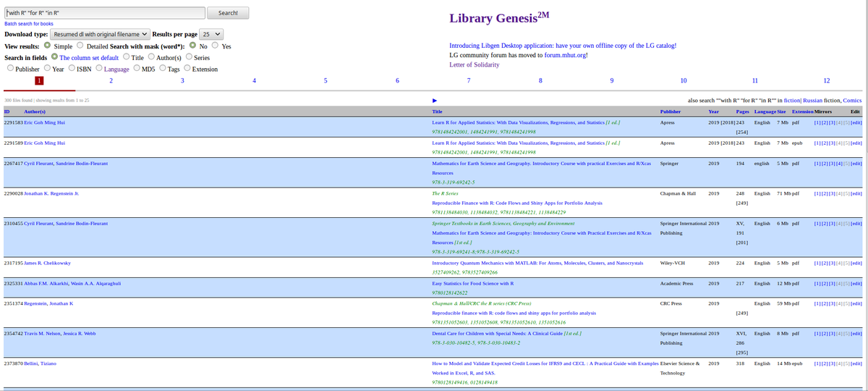Open the Download type dropdown
868x391 pixels.
(x=101, y=34)
